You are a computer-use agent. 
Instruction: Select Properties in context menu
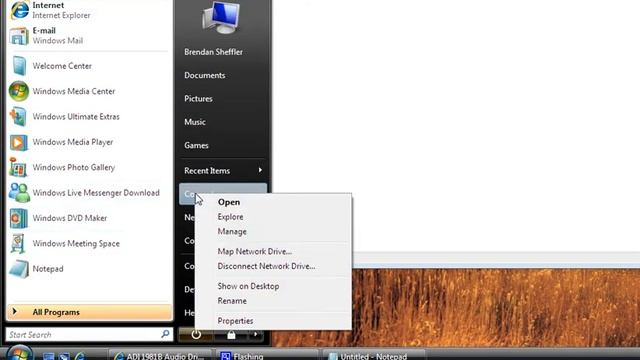click(235, 321)
